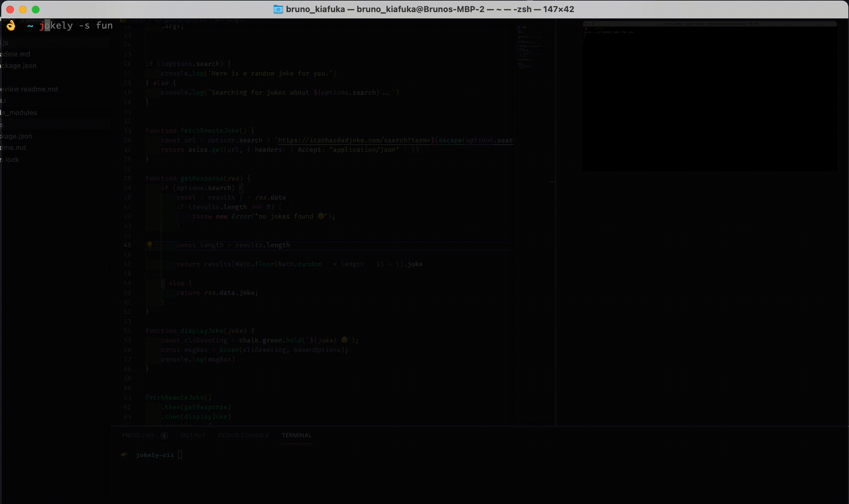Click the Problems count badge
Image resolution: width=849 pixels, height=504 pixels.
(x=164, y=435)
